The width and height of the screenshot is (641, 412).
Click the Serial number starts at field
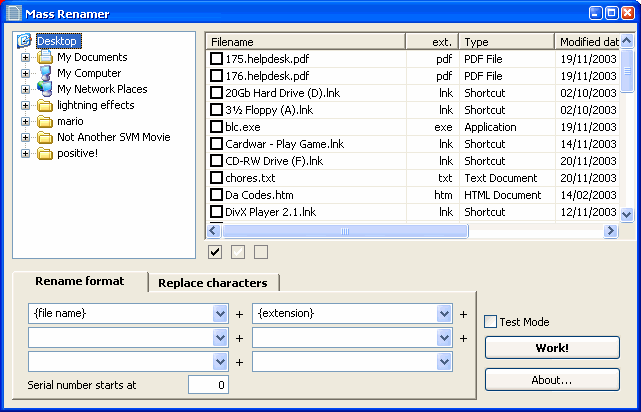tap(209, 385)
